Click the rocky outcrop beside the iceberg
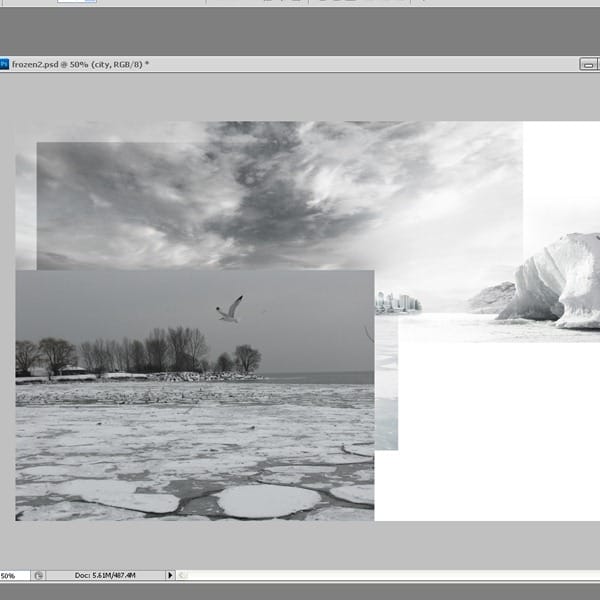600x600 pixels. (x=493, y=297)
